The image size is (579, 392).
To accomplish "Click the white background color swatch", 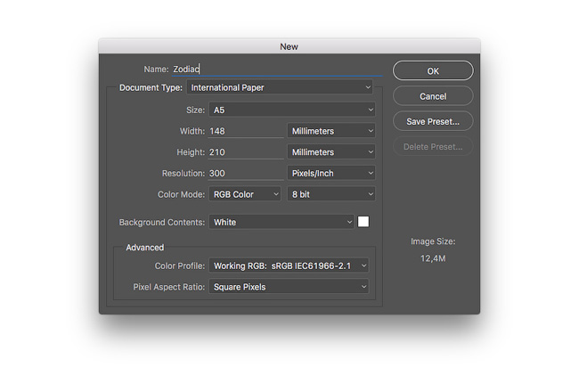I will 363,222.
